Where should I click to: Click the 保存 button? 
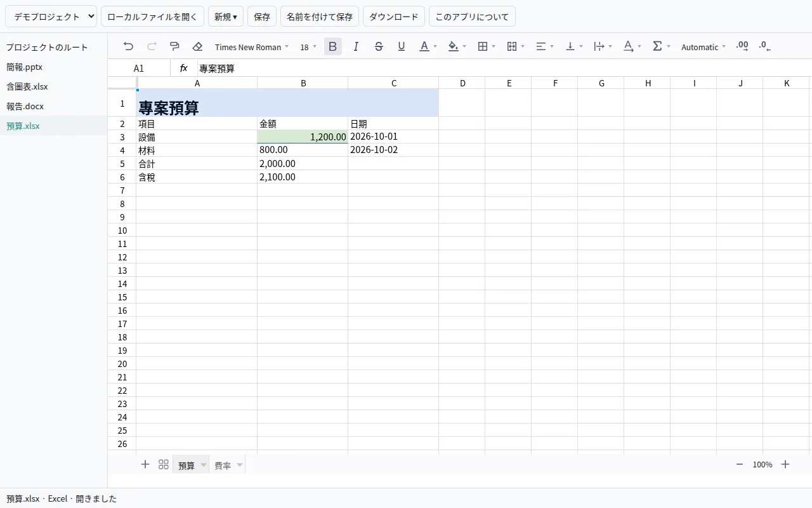[262, 17]
